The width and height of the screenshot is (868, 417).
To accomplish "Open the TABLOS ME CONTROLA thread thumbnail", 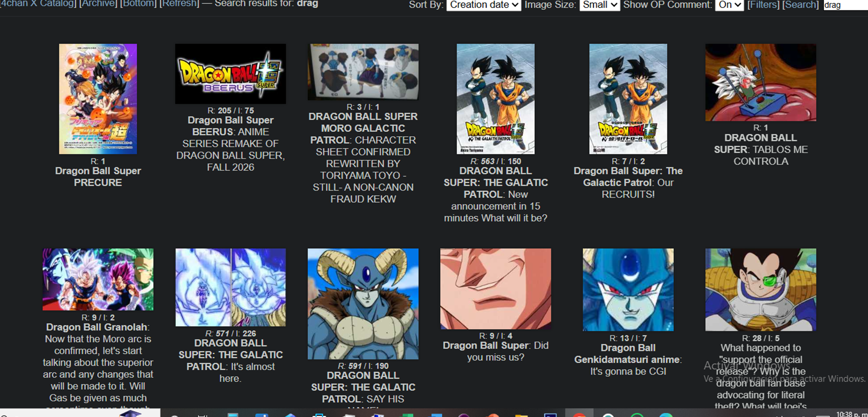I will click(761, 83).
